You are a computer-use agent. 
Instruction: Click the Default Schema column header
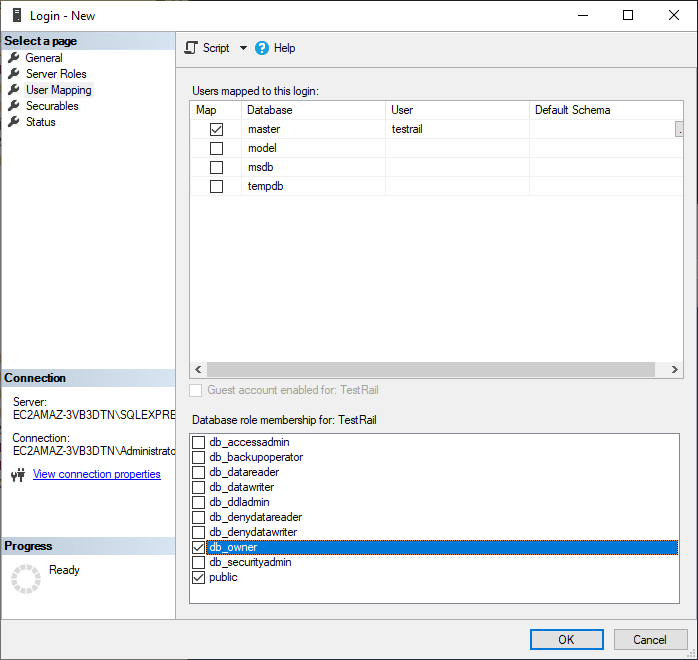click(x=572, y=110)
